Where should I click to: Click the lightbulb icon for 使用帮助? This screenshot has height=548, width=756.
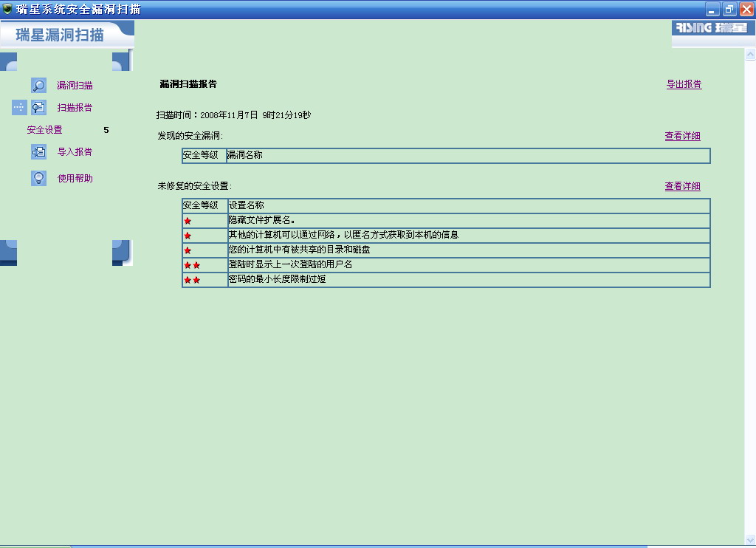(x=38, y=178)
